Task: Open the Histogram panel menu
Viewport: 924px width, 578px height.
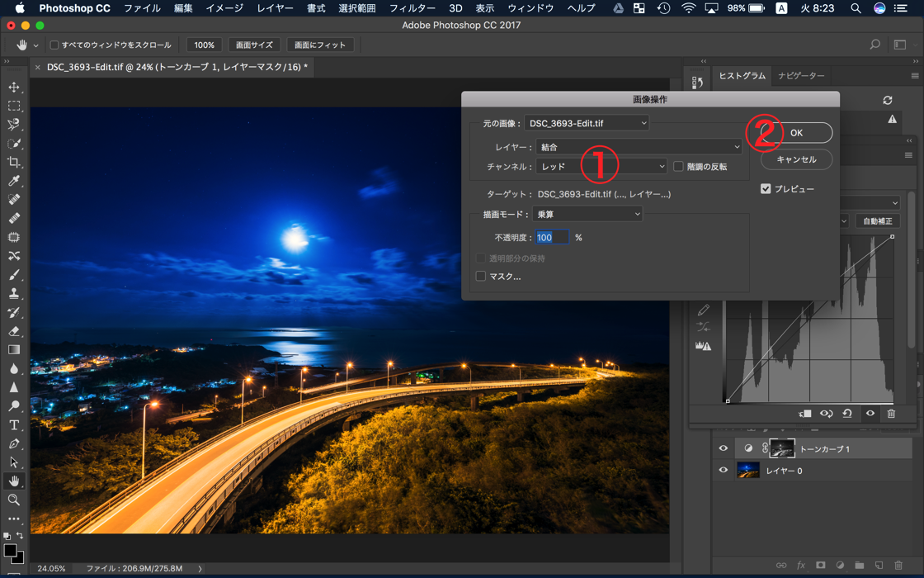Action: pos(915,76)
